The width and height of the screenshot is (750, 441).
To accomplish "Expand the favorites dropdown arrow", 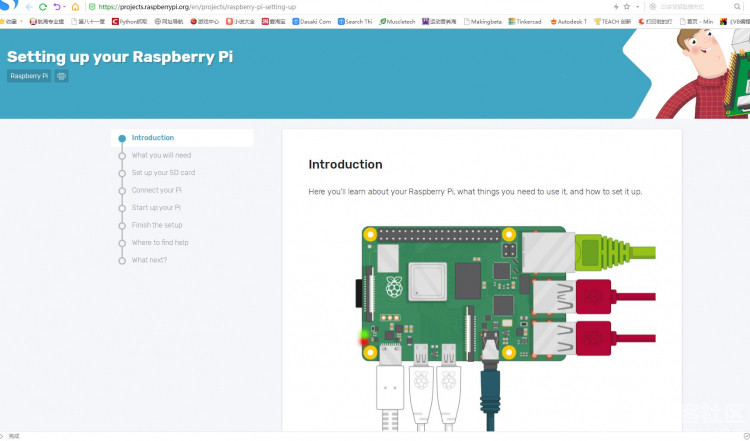I will (x=22, y=22).
